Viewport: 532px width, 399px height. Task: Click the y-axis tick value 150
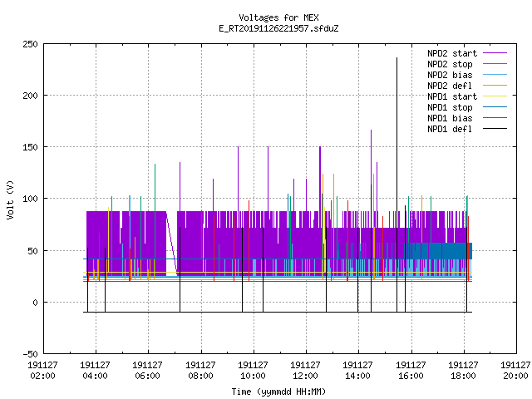pos(30,147)
